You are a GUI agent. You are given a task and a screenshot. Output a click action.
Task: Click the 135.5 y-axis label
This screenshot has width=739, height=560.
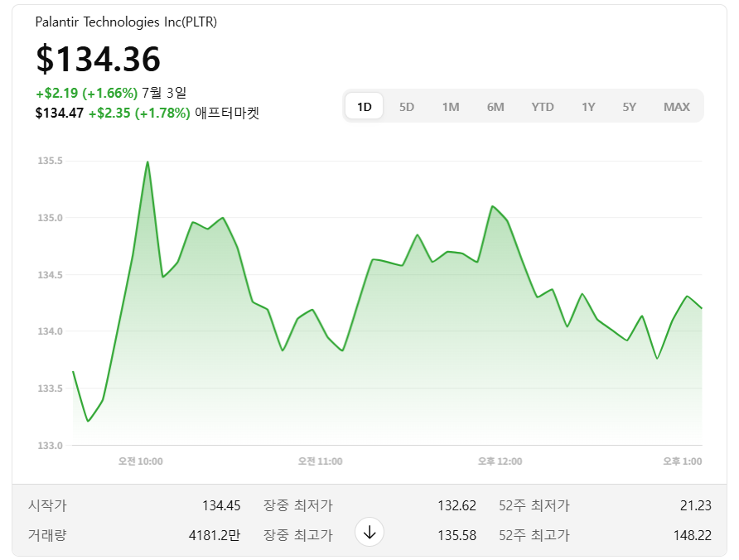(x=50, y=161)
